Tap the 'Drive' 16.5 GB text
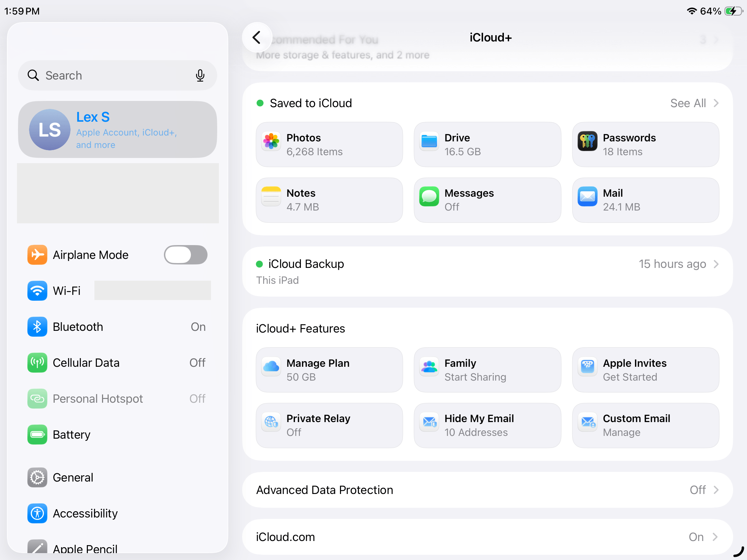Screen dimensions: 747x560 [x=463, y=144]
